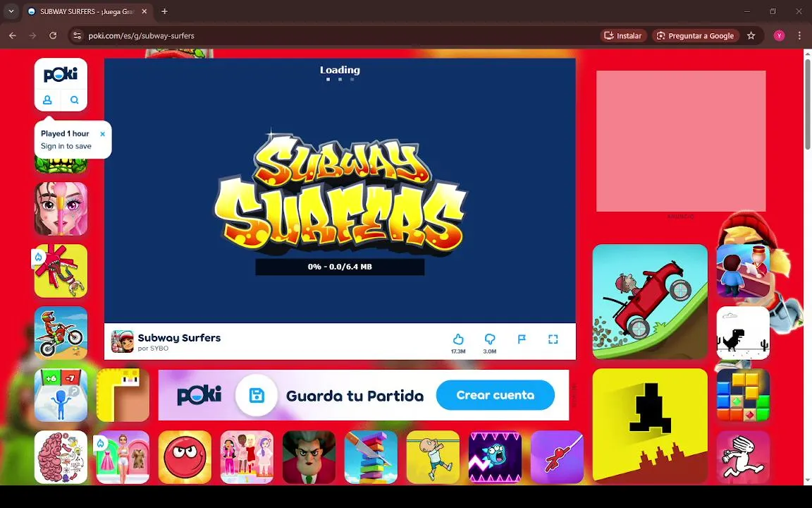Viewport: 812px width, 508px height.
Task: Click the Poki logo home link
Action: coord(61,74)
